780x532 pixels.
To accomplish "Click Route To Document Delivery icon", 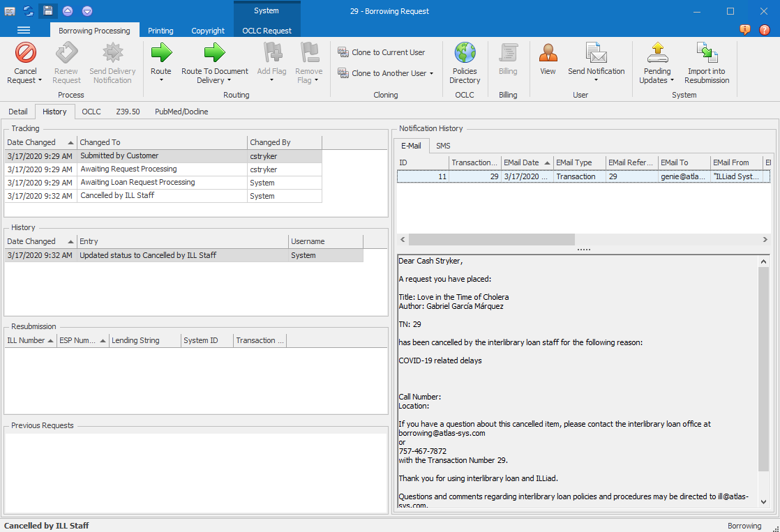I will tap(215, 54).
